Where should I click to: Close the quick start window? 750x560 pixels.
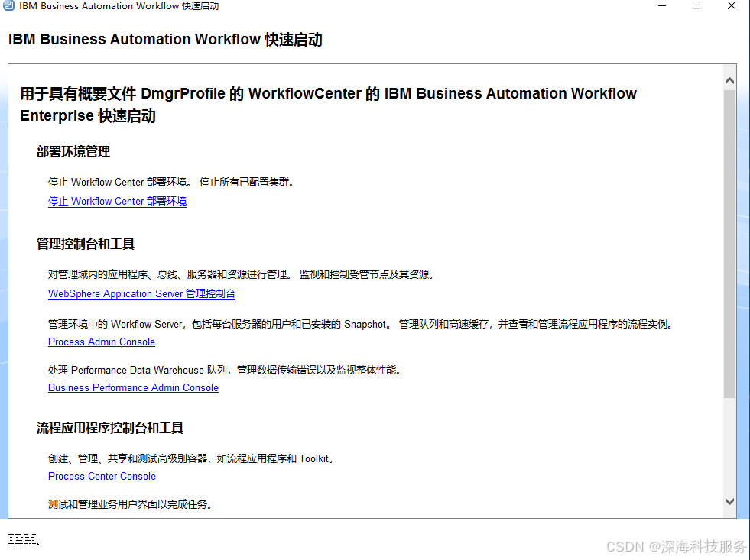(732, 6)
